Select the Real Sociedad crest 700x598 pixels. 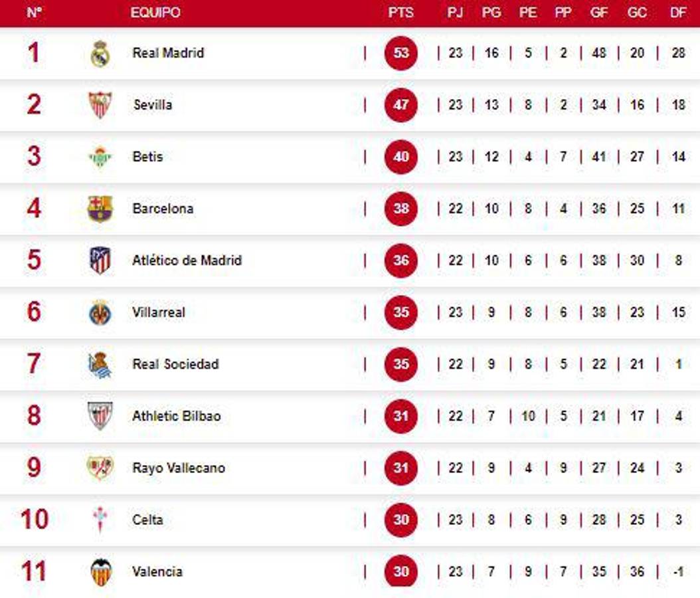click(100, 365)
